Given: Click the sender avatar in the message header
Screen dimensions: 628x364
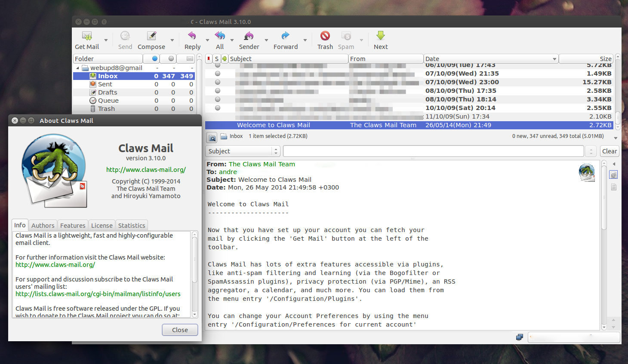Looking at the screenshot, I should pyautogui.click(x=587, y=173).
